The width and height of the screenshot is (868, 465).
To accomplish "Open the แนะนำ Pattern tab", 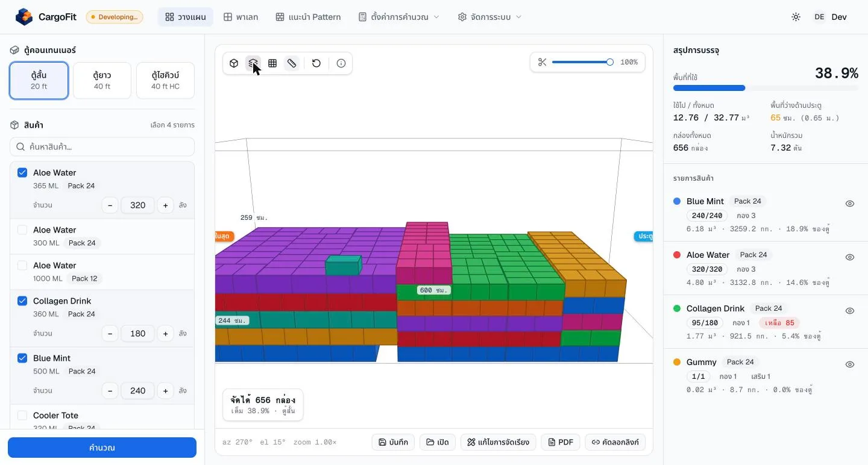I will (x=308, y=17).
